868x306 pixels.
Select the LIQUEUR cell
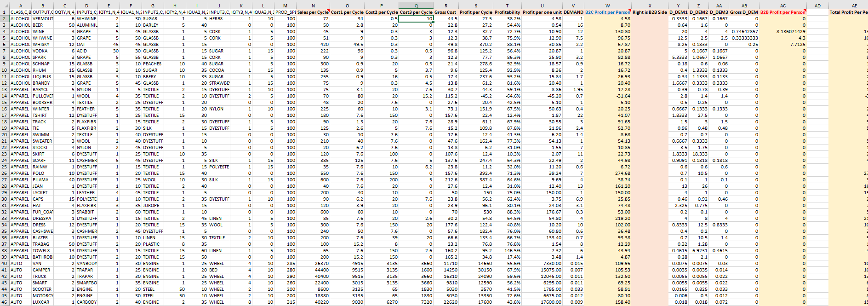pos(43,77)
